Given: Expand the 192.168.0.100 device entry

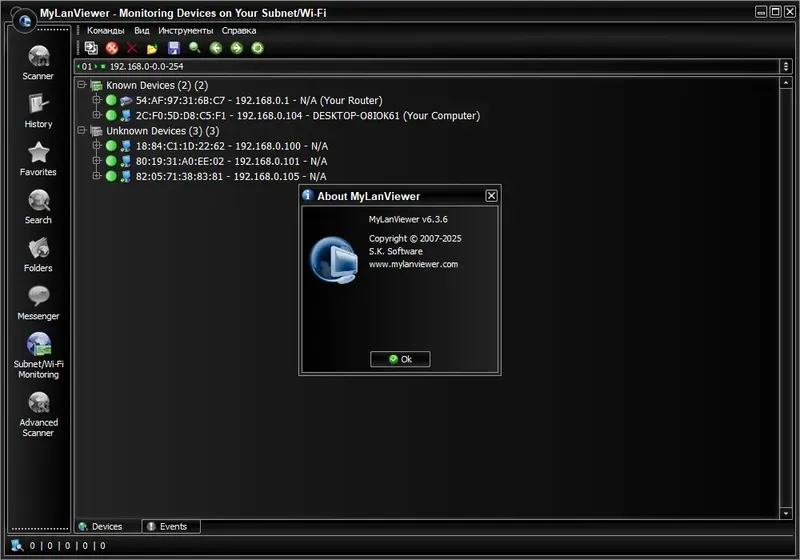Looking at the screenshot, I should [x=96, y=146].
